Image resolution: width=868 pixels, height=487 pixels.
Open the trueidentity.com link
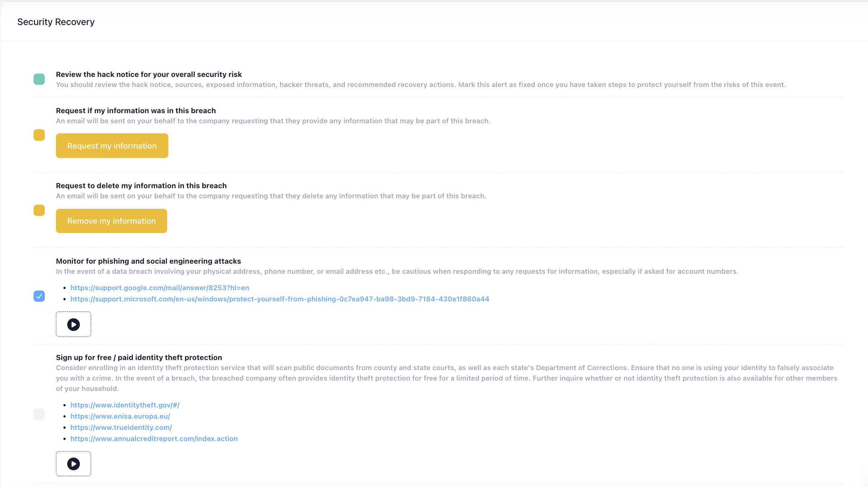pos(121,427)
